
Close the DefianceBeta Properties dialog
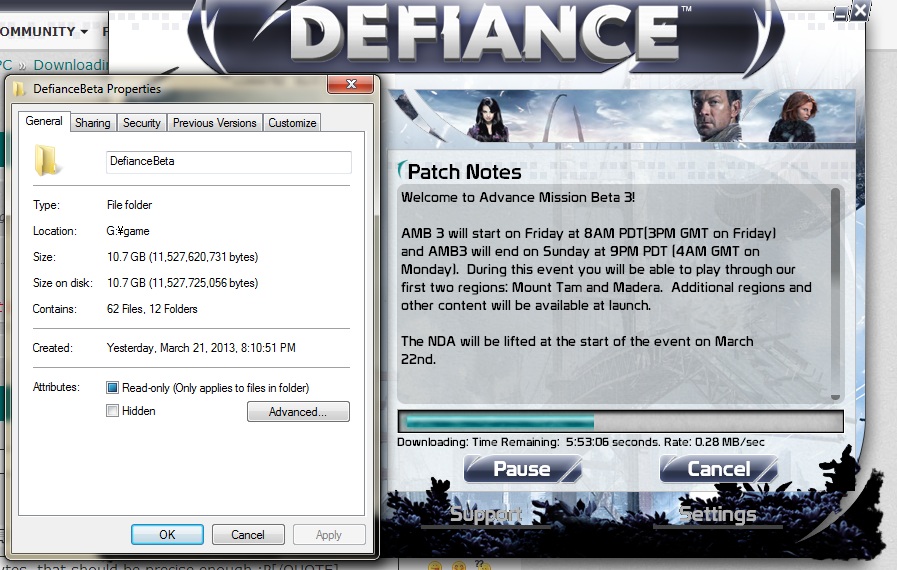point(351,84)
